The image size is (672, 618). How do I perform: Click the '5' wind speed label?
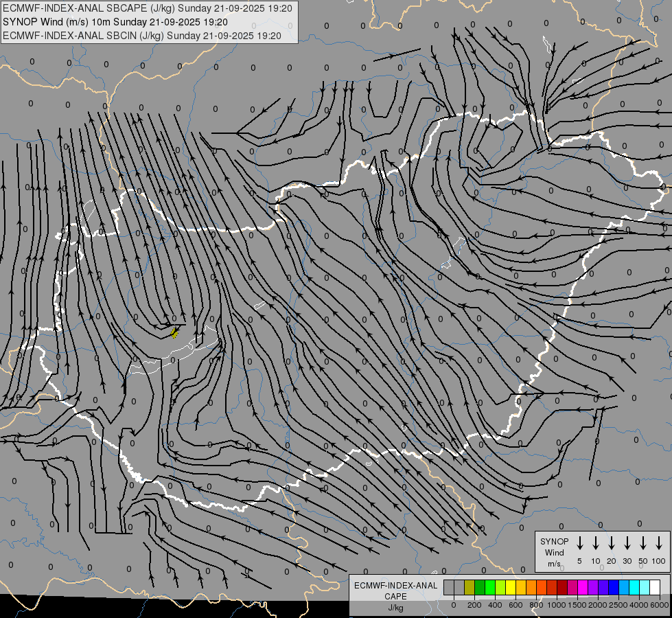579,561
